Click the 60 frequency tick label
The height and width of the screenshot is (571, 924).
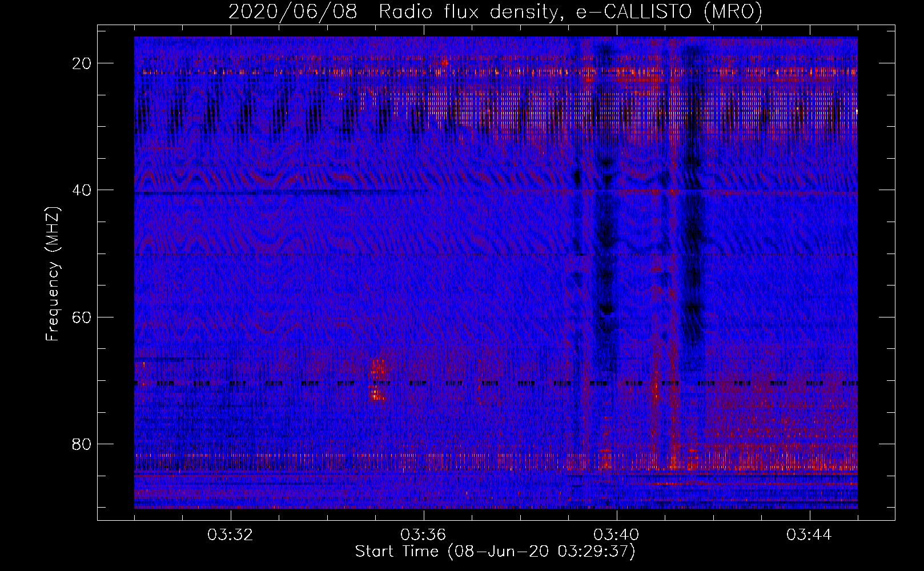[x=82, y=317]
